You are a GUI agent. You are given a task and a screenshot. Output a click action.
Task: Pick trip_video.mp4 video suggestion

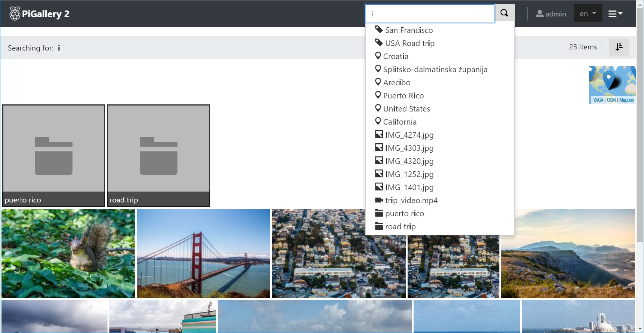point(411,201)
